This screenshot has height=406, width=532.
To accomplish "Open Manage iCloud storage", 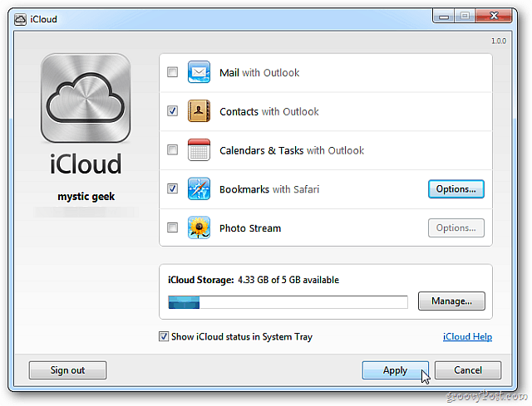I will (x=451, y=301).
